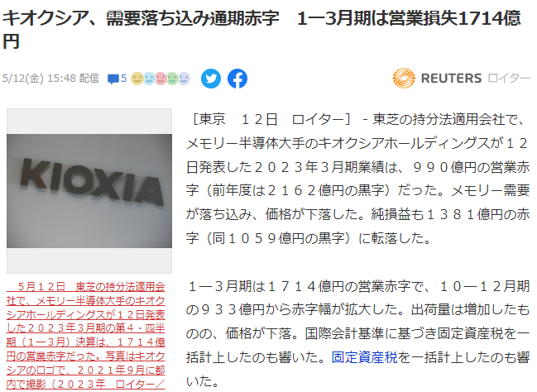Share article via Facebook icon
This screenshot has width=537, height=392.
coord(237,79)
